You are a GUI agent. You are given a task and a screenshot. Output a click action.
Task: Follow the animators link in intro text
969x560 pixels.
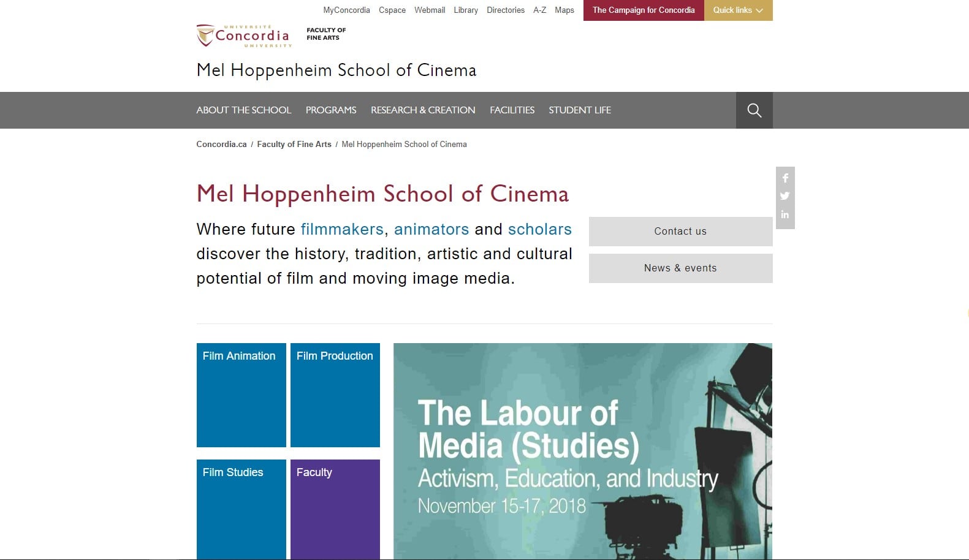coord(431,229)
